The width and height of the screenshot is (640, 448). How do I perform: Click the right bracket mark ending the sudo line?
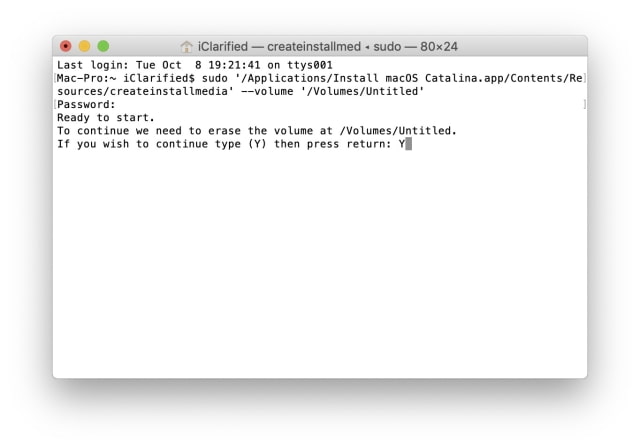584,78
